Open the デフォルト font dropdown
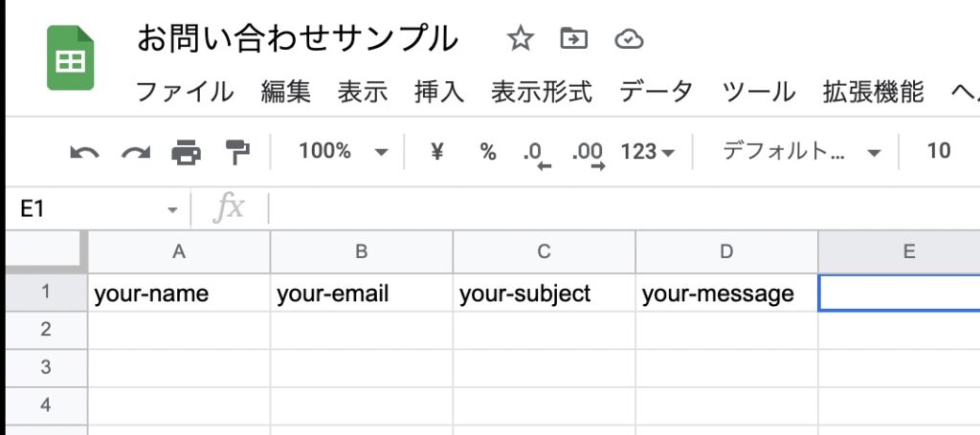980x435 pixels. [x=801, y=151]
